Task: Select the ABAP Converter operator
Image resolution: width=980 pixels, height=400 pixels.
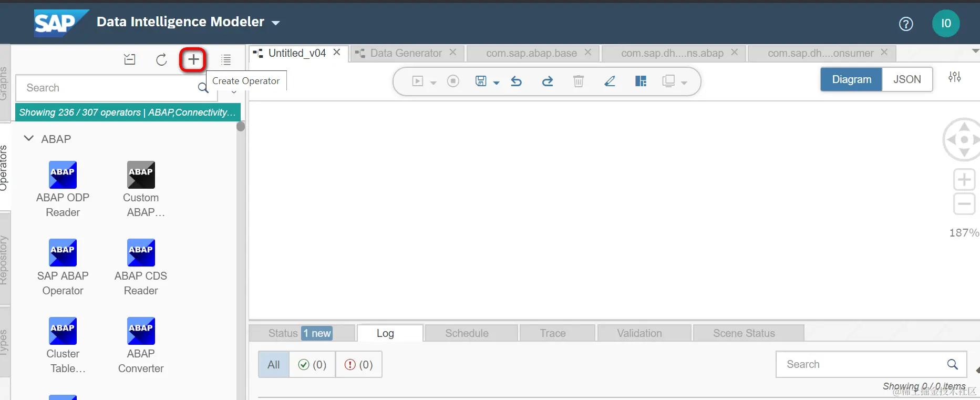Action: pos(141,346)
